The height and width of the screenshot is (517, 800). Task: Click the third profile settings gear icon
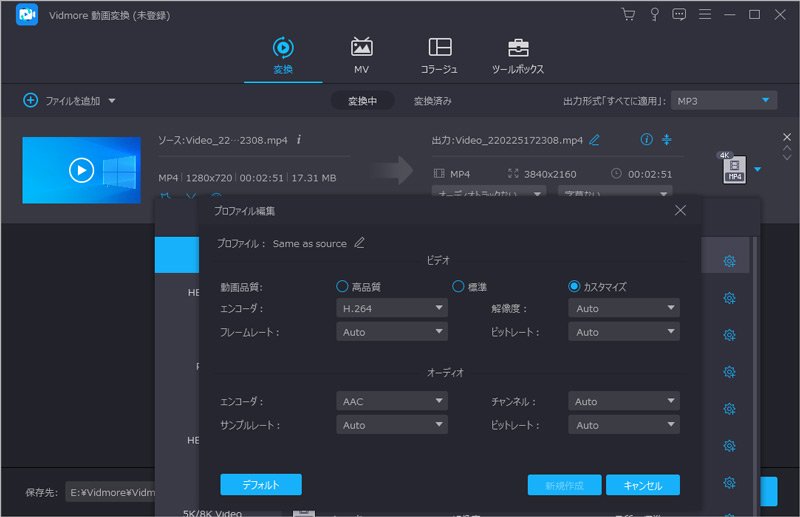pyautogui.click(x=730, y=335)
